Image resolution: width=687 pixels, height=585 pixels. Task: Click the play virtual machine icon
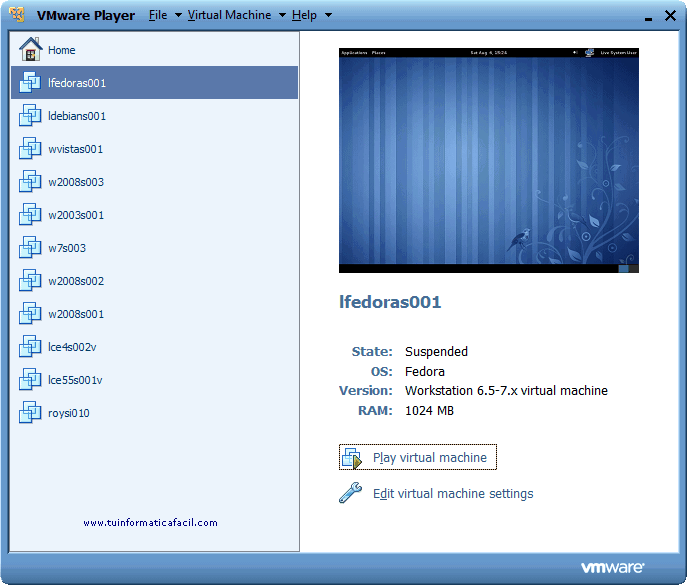tap(352, 458)
